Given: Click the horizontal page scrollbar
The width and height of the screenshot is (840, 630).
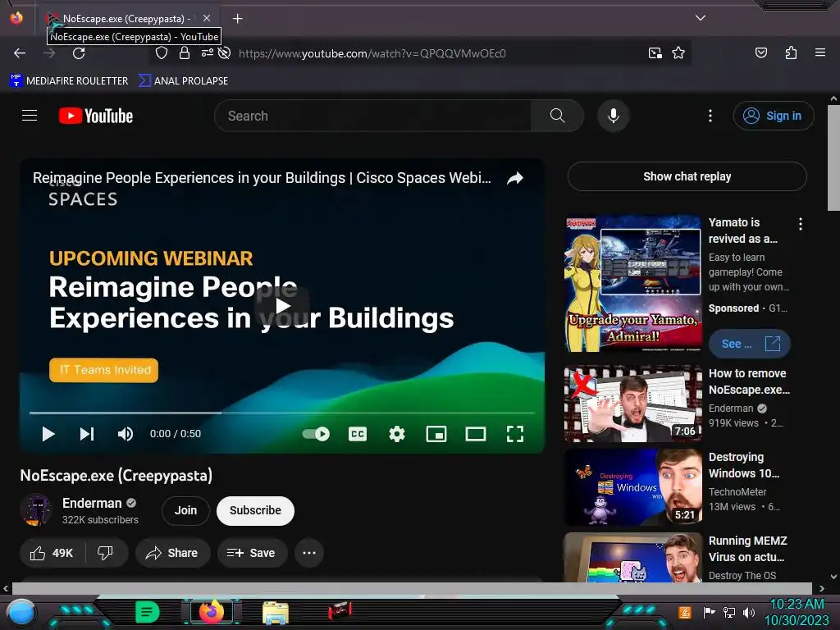Looking at the screenshot, I should pyautogui.click(x=412, y=588).
